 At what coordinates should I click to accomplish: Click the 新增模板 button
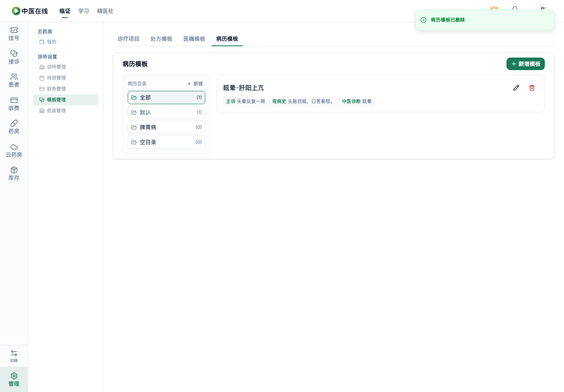tap(526, 64)
